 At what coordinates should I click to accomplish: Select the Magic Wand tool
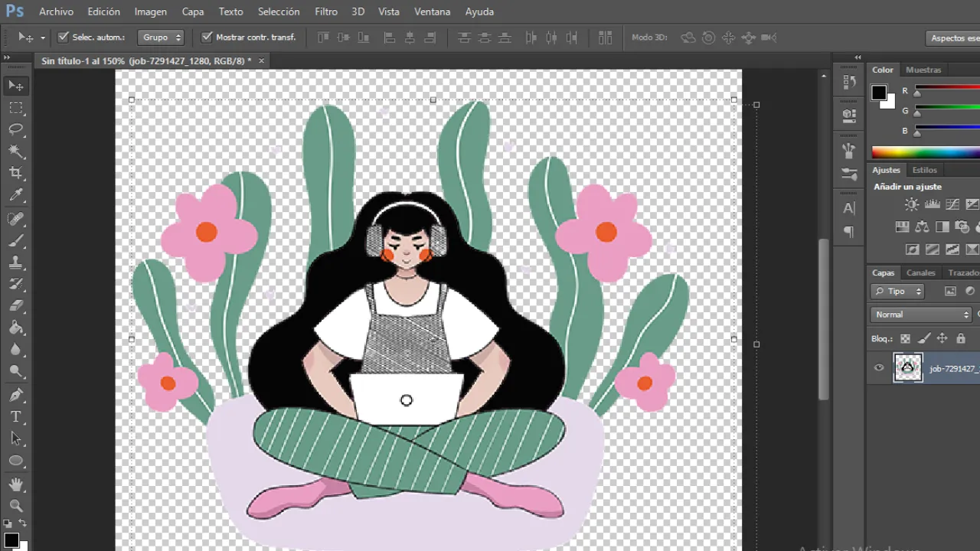click(x=16, y=151)
